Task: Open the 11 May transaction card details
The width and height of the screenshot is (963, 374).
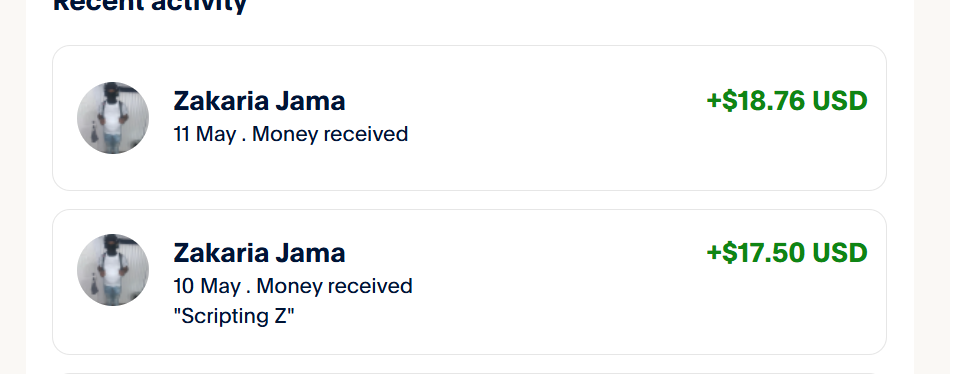Action: pos(469,118)
